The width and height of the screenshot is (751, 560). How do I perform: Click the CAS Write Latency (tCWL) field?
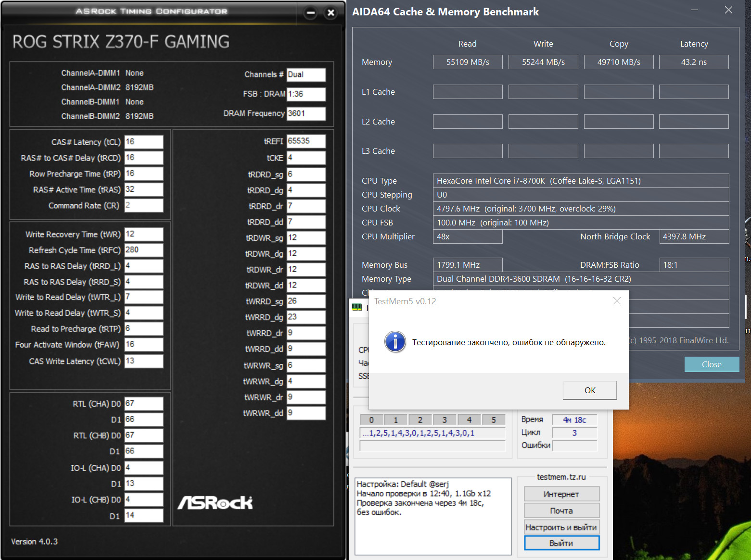[144, 361]
